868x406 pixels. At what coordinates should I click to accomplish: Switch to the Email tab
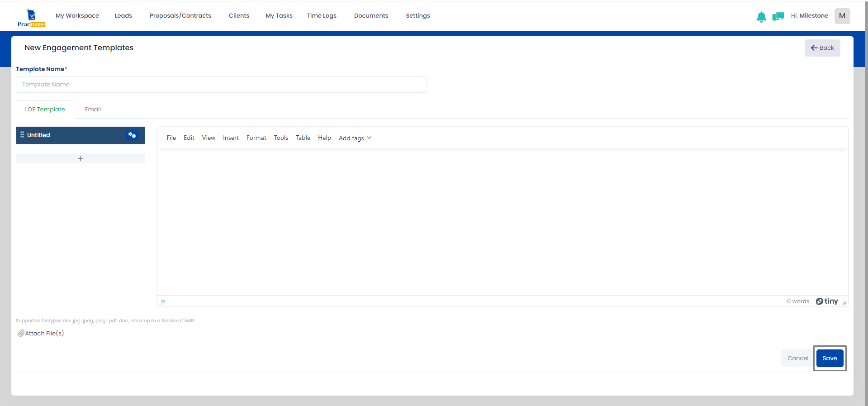pyautogui.click(x=93, y=109)
